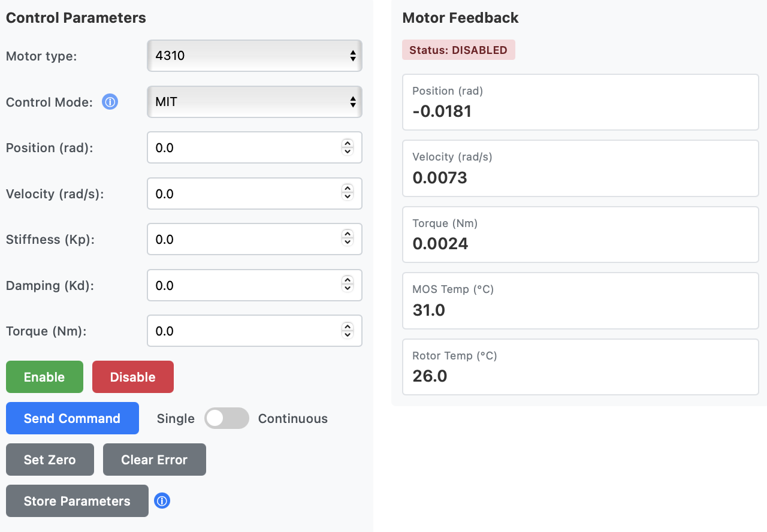Clear motor errors
The width and height of the screenshot is (767, 532).
154,460
